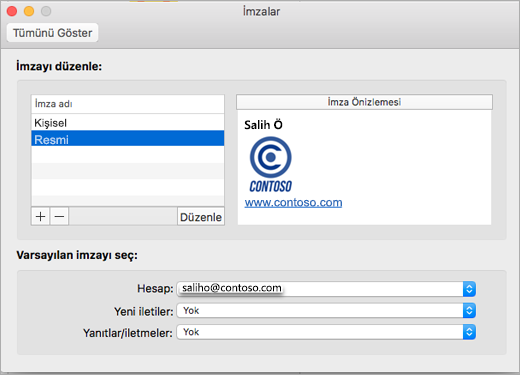Click the Tümünü Göster button
This screenshot has width=520, height=375.
(52, 33)
